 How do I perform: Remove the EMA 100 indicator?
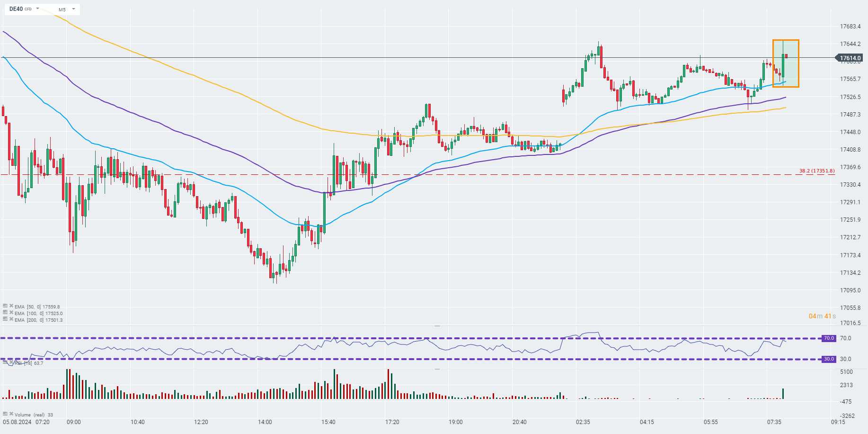11,313
